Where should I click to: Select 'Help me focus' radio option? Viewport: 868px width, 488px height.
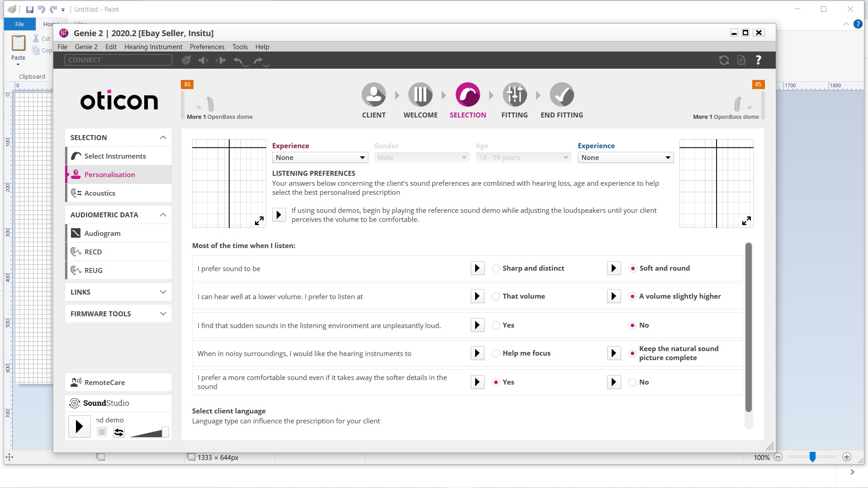tap(496, 353)
